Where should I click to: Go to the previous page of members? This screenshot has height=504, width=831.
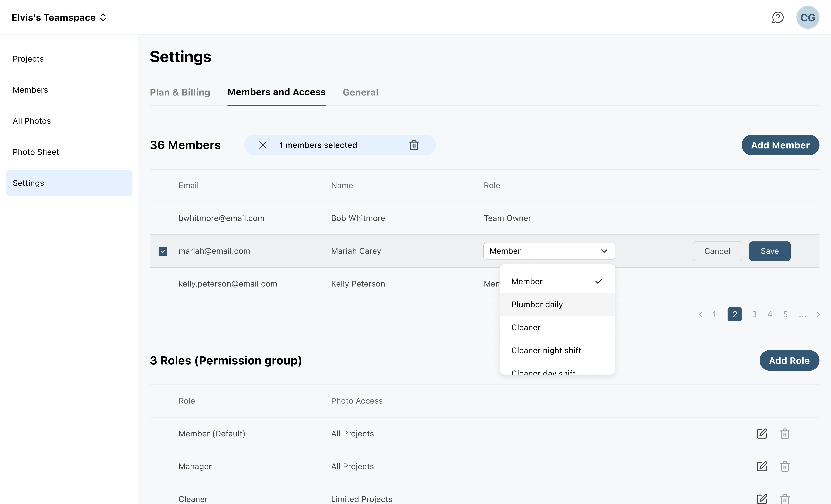click(700, 314)
